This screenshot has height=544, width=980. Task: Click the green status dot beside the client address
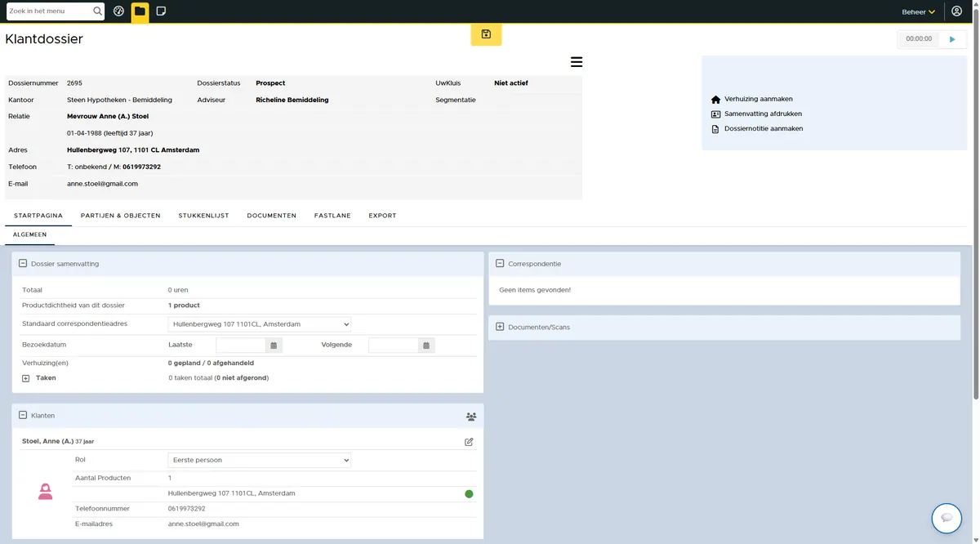[469, 494]
